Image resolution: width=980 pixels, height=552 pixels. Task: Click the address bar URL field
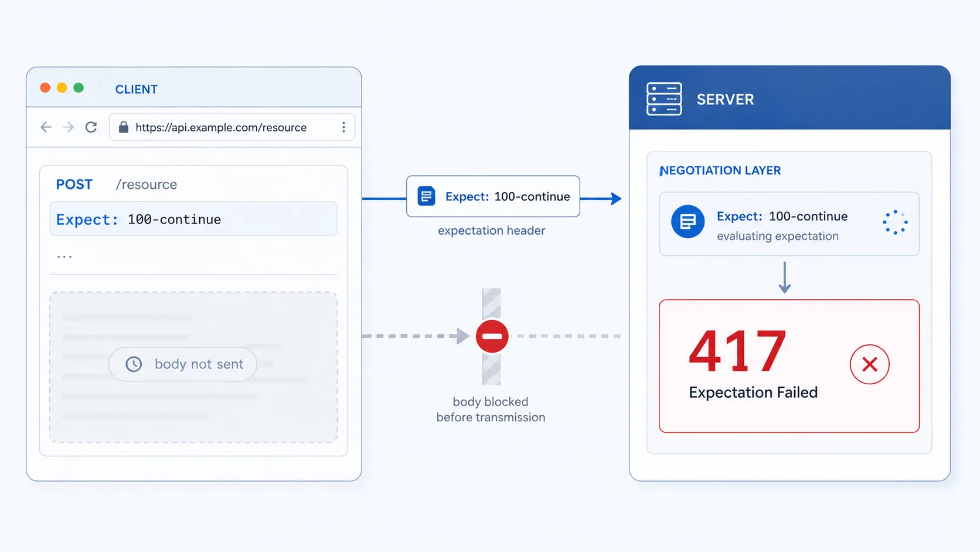coord(232,127)
